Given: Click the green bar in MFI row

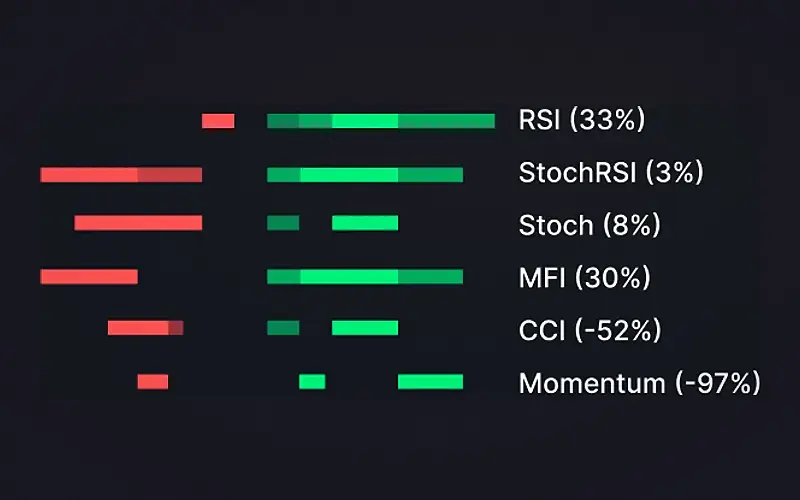Looking at the screenshot, I should (x=365, y=277).
